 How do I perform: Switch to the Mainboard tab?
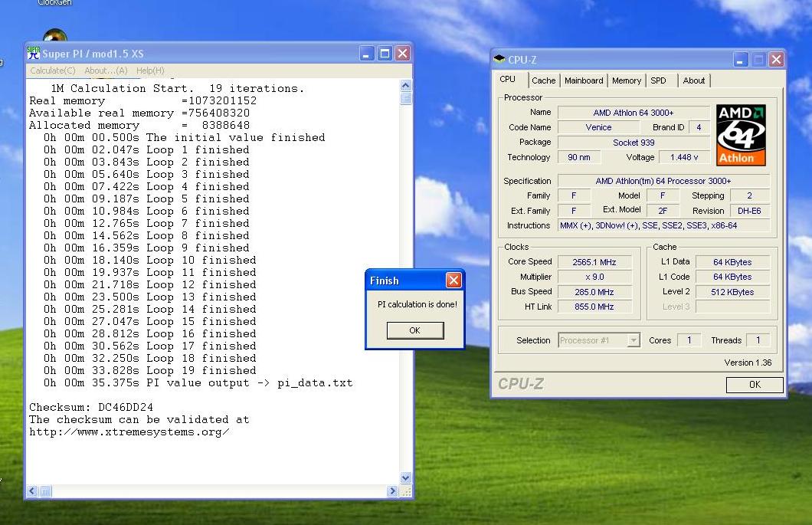coord(584,80)
